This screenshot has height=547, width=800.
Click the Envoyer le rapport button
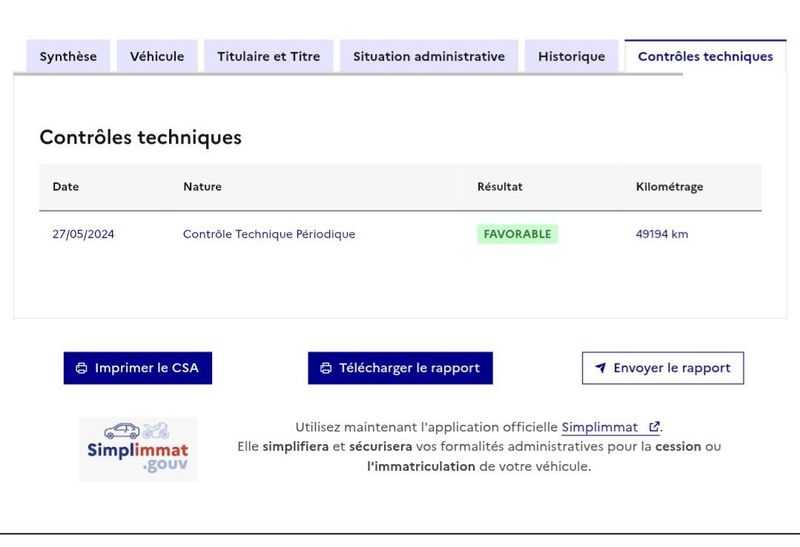[x=663, y=368]
